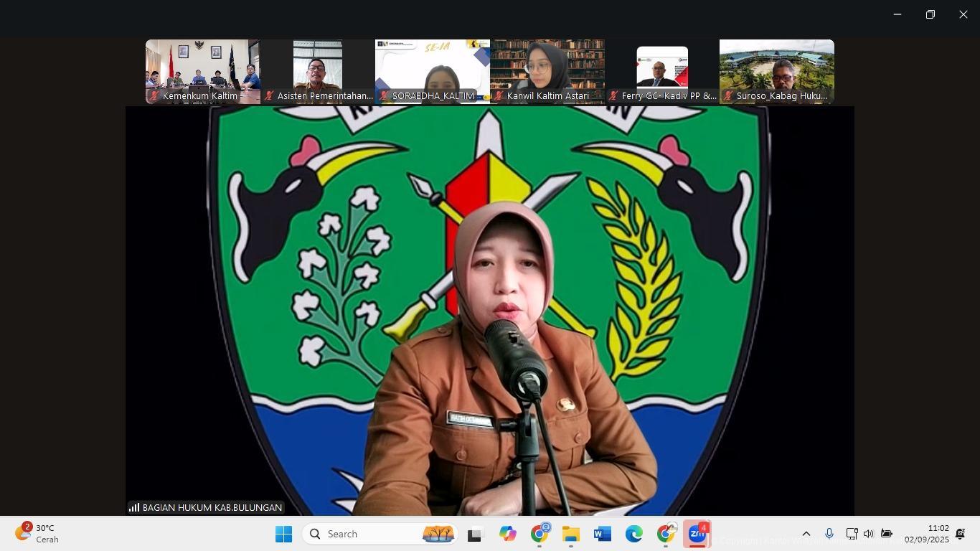Select the Asisten Pemerintahan participant video
This screenshot has height=551, width=980.
coord(318,72)
